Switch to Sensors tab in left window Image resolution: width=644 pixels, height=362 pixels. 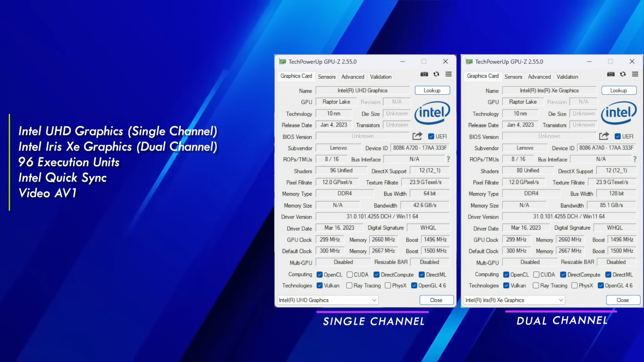click(326, 77)
